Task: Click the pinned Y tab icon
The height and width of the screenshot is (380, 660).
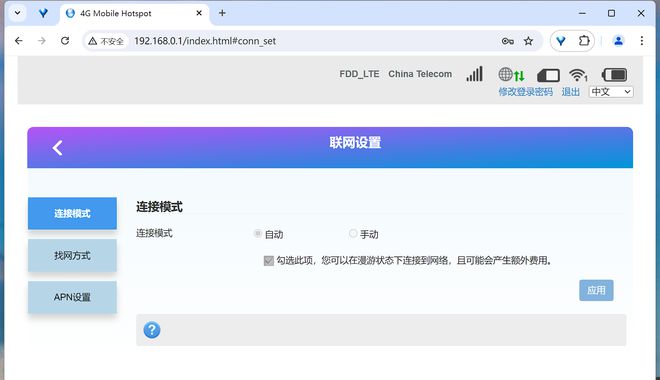Action: click(43, 13)
